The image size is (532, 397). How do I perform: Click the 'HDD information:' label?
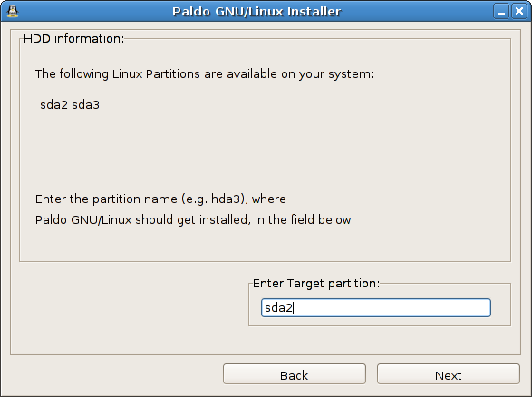tap(74, 39)
